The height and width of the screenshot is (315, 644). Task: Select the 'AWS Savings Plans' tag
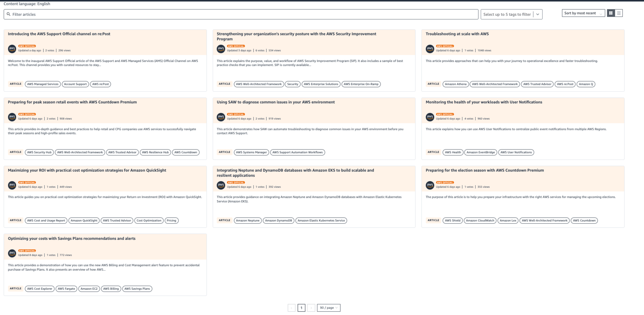pyautogui.click(x=137, y=289)
